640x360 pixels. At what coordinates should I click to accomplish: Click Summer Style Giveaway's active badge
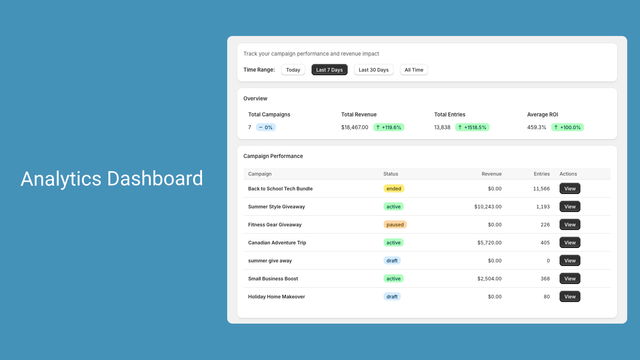[393, 207]
